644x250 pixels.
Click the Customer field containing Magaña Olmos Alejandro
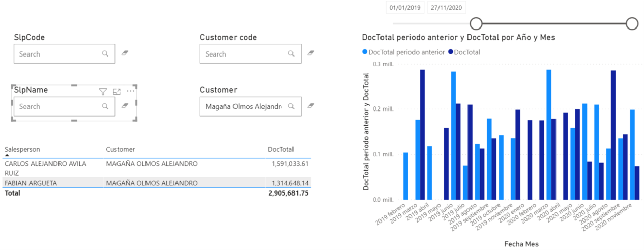(250, 106)
